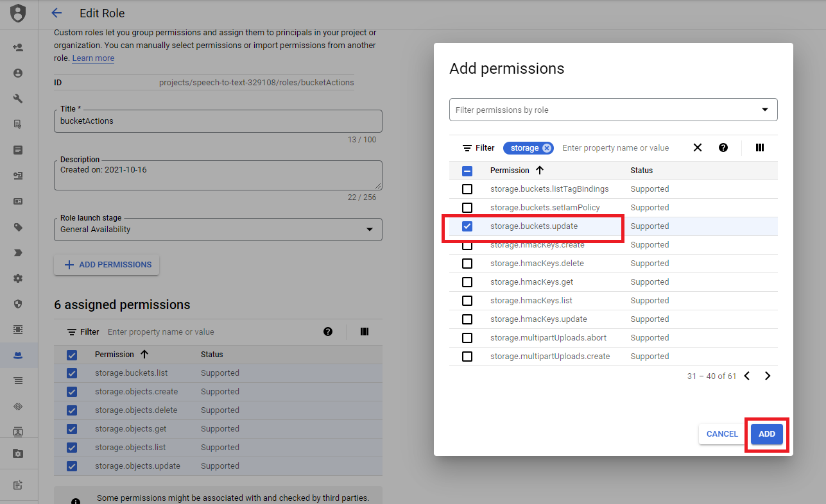This screenshot has height=504, width=826.
Task: Uncheck storage.buckets.update permission
Action: [x=467, y=226]
